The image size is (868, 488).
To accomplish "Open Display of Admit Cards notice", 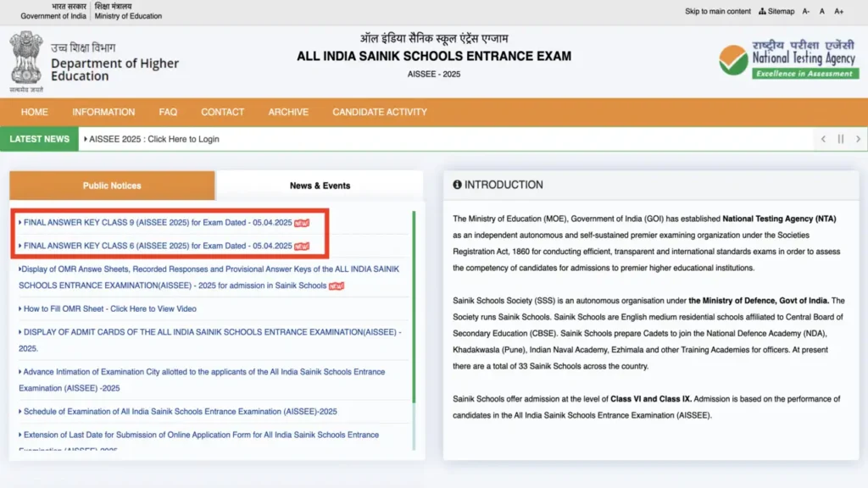I will pyautogui.click(x=210, y=341).
